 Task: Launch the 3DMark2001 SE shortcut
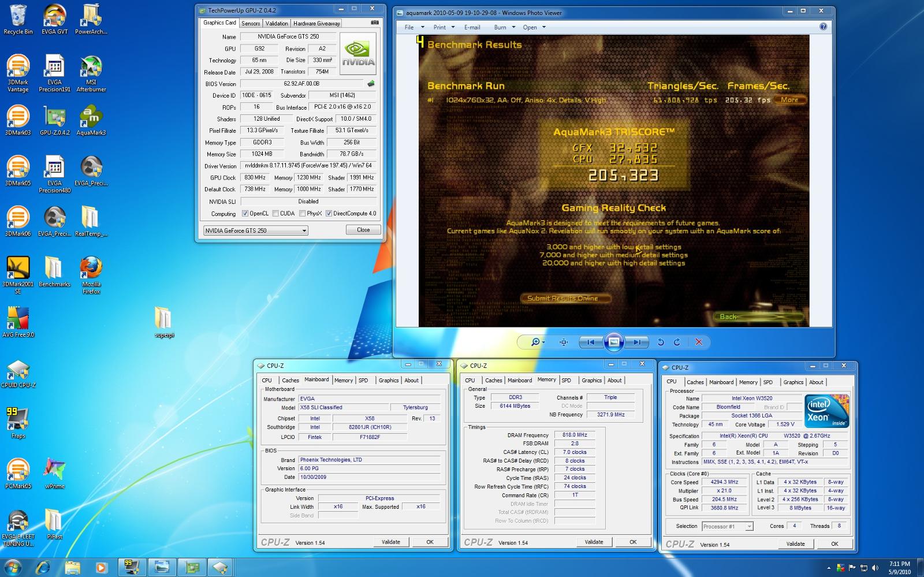pyautogui.click(x=18, y=275)
